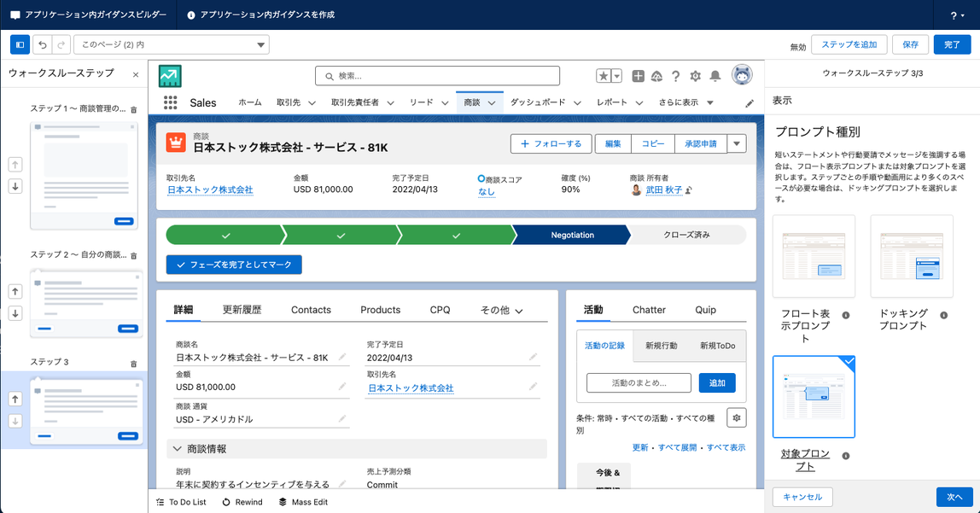Click the 検索 search box

[437, 76]
